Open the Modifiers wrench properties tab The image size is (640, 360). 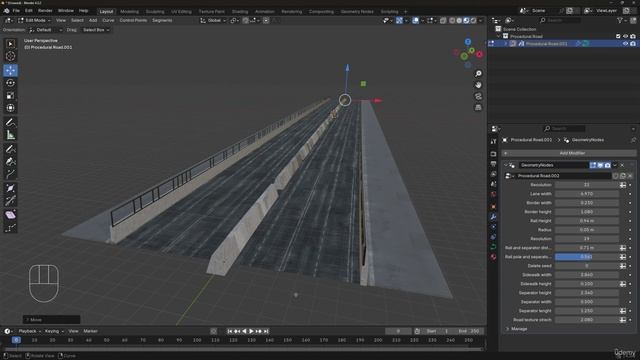pos(493,217)
